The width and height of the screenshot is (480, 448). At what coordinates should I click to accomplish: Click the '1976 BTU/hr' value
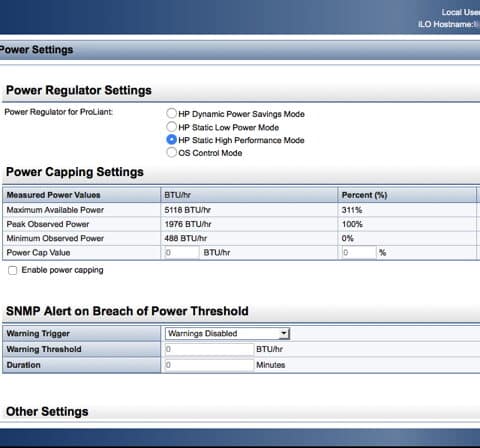(188, 224)
